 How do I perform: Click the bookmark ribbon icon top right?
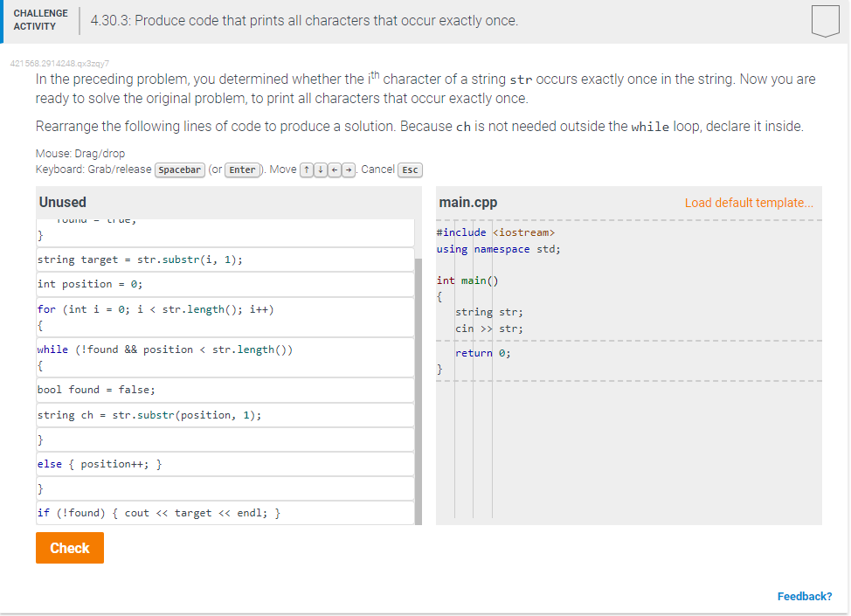pos(825,21)
